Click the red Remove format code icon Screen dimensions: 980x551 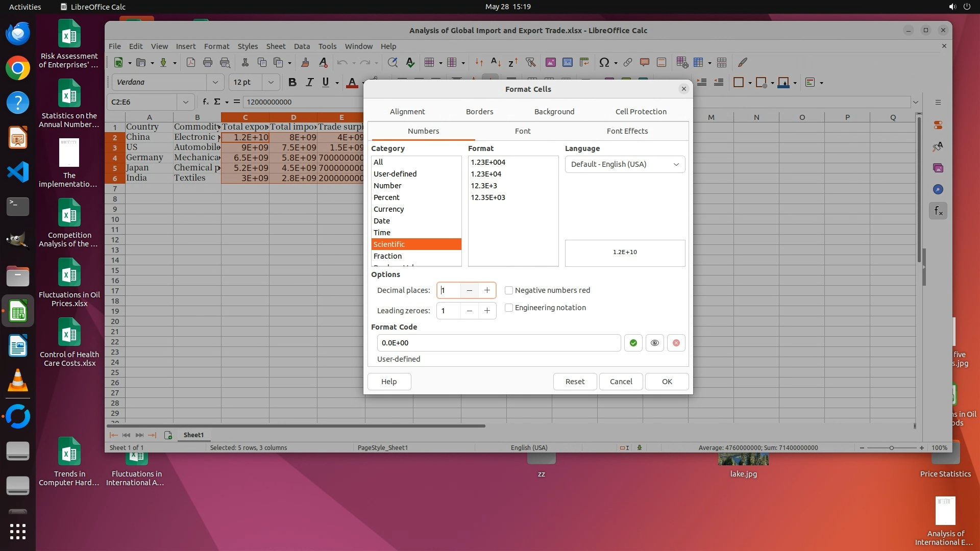click(676, 343)
